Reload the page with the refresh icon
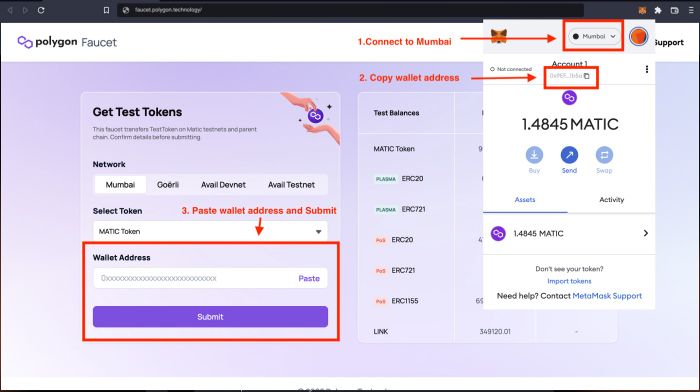 click(x=41, y=10)
